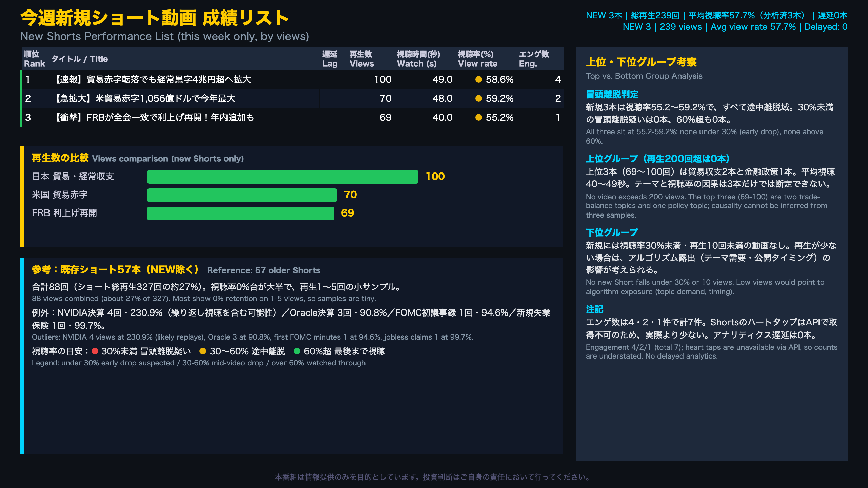Screen dimensions: 868x488
Task: Click the 下位グループ subheading
Action: (x=612, y=232)
